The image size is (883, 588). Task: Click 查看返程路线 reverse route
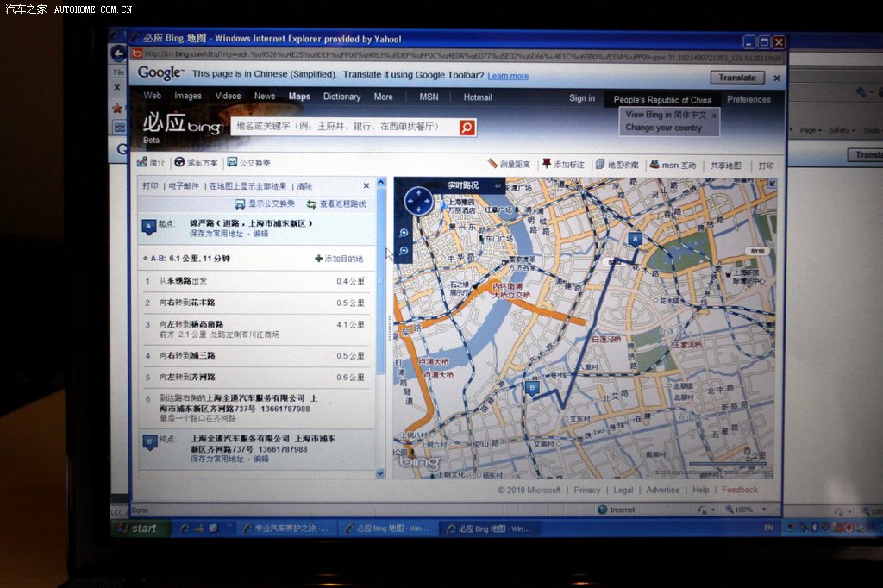[336, 203]
